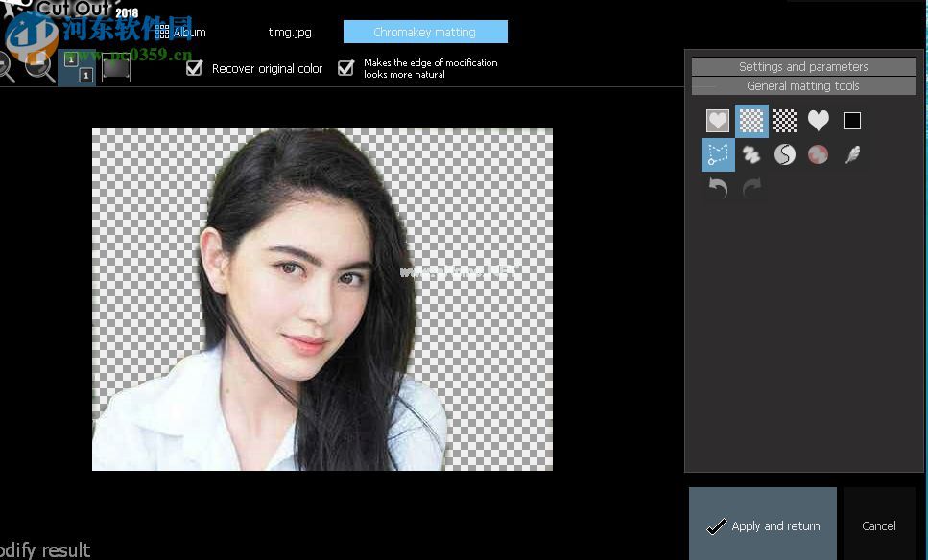Click the undo arrow

tap(718, 188)
